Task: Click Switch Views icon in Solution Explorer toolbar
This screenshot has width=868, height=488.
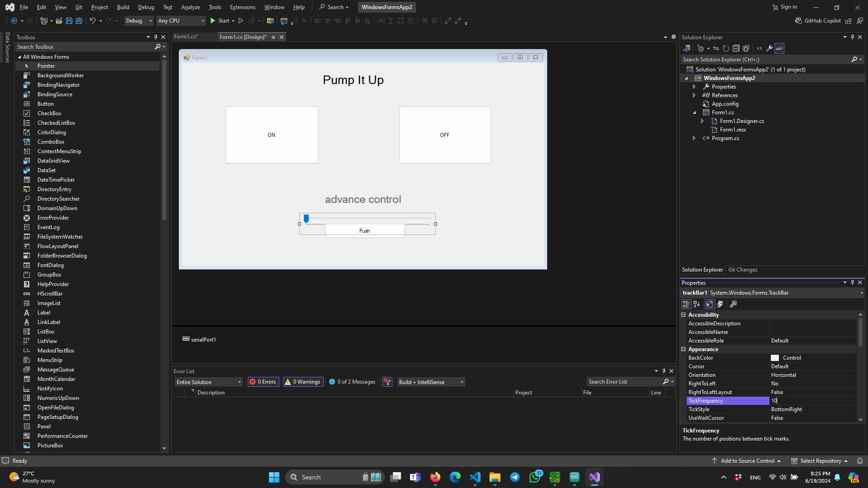Action: (x=686, y=48)
